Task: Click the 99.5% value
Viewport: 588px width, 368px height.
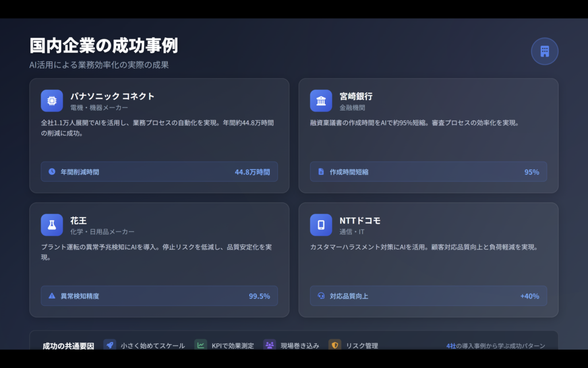Action: [260, 296]
